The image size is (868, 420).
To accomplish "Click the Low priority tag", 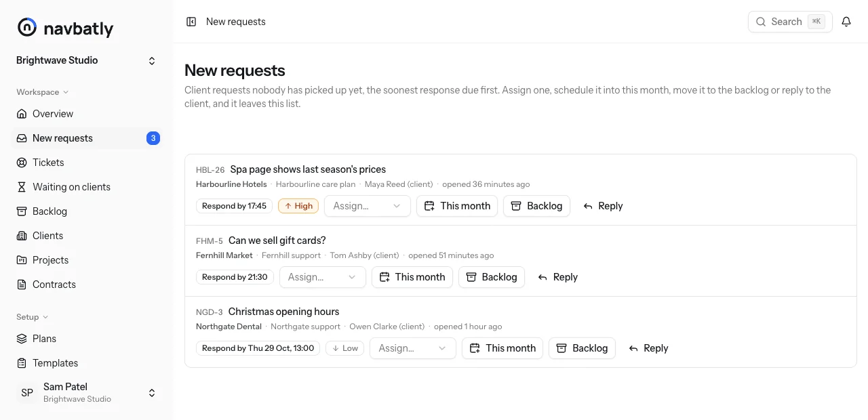I will [x=344, y=348].
